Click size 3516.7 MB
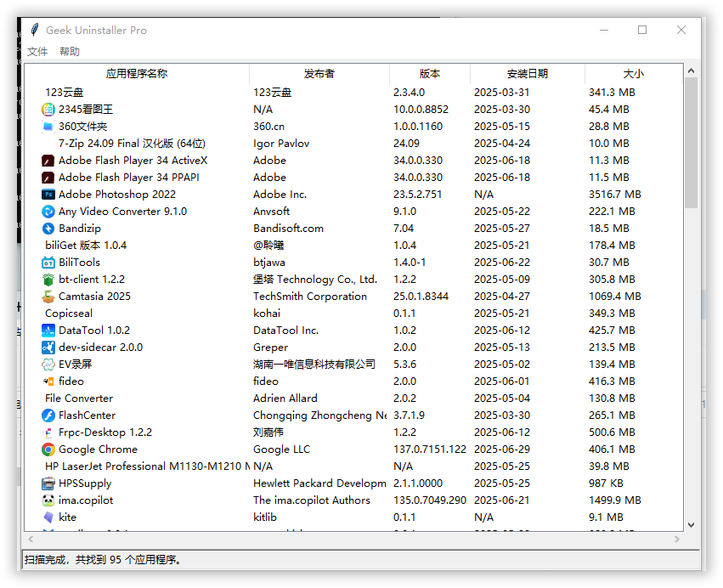 [615, 195]
